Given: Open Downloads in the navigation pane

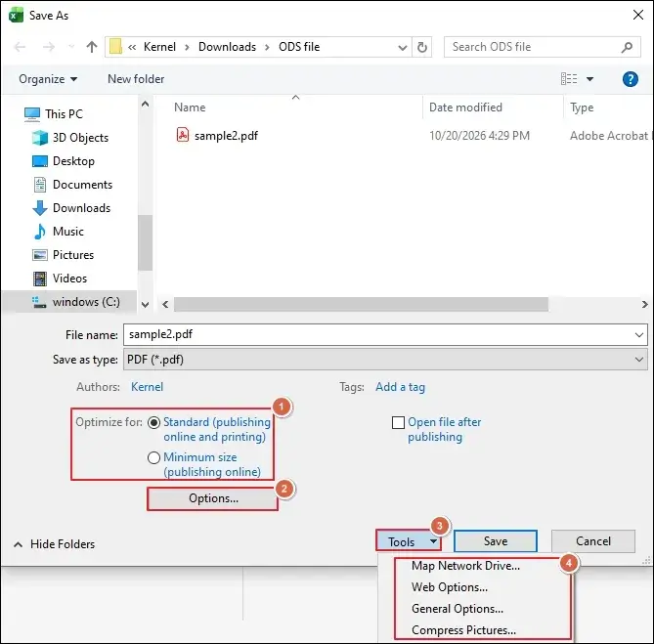Looking at the screenshot, I should [81, 207].
